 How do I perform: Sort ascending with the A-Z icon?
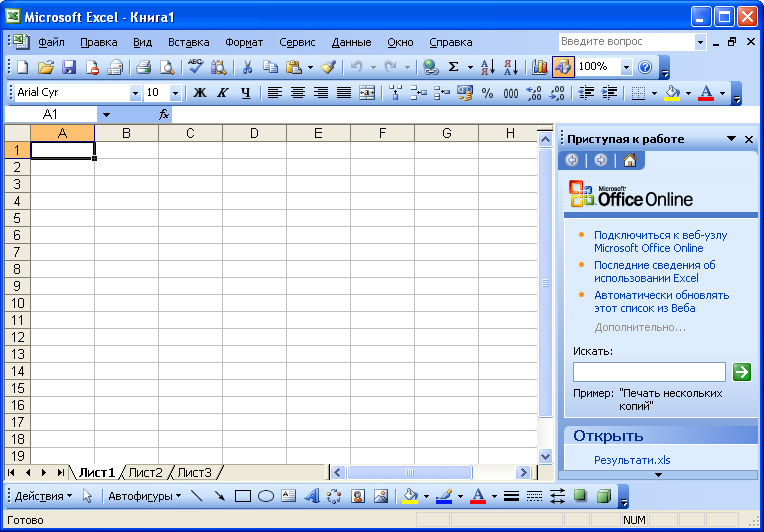tap(487, 67)
